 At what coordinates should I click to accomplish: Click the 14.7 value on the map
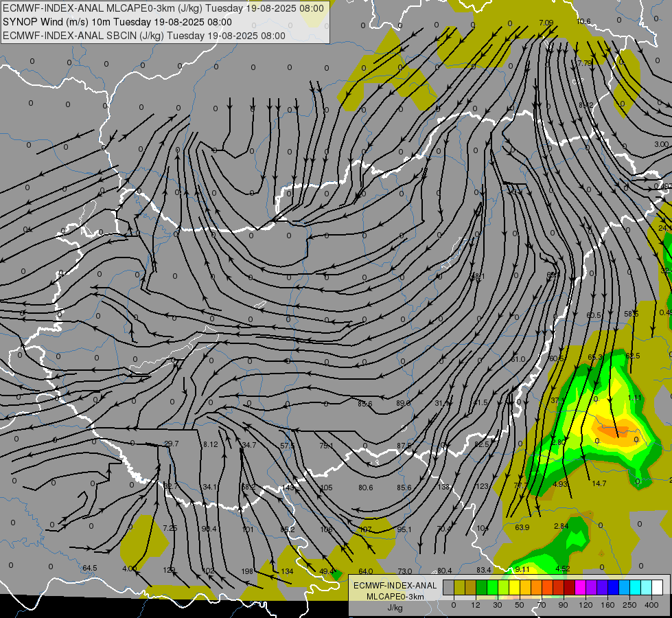599,483
